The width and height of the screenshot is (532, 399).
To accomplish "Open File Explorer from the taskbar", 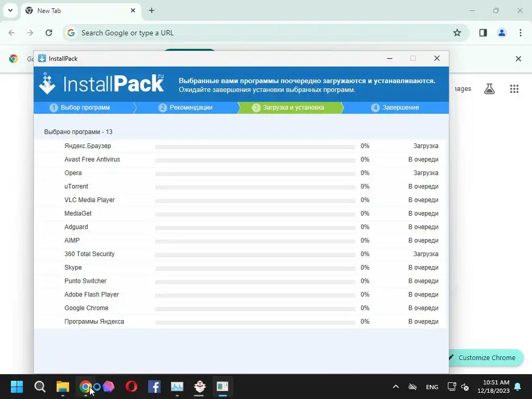I will [x=63, y=387].
